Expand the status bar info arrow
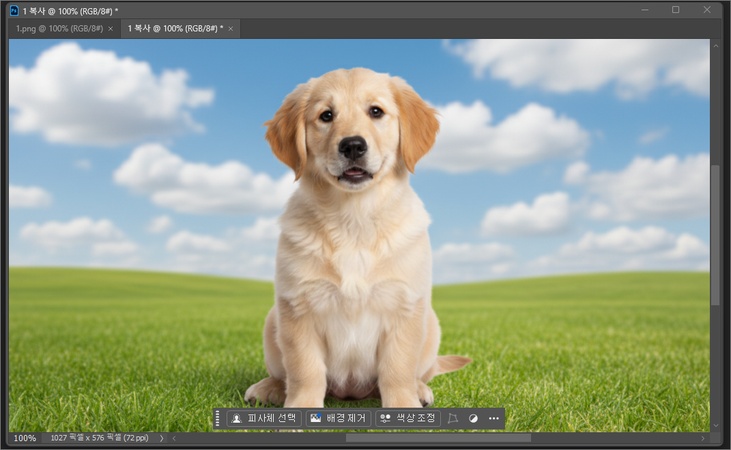This screenshot has height=450, width=731. 162,438
